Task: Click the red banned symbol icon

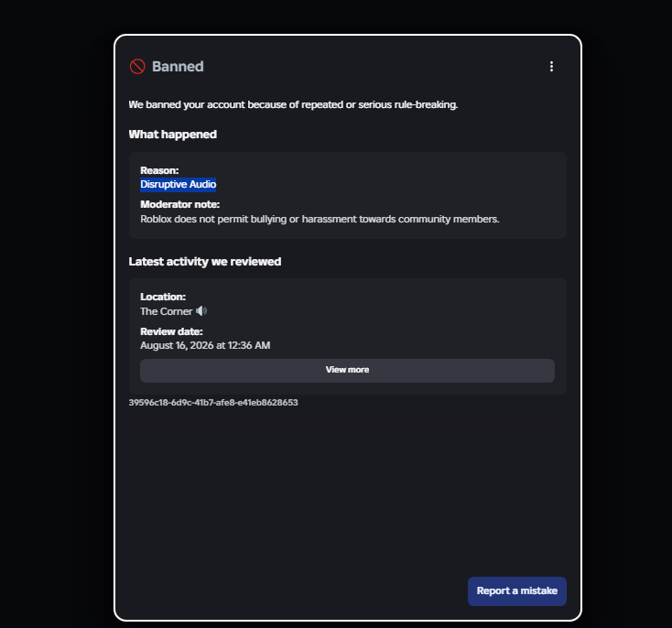Action: (137, 67)
